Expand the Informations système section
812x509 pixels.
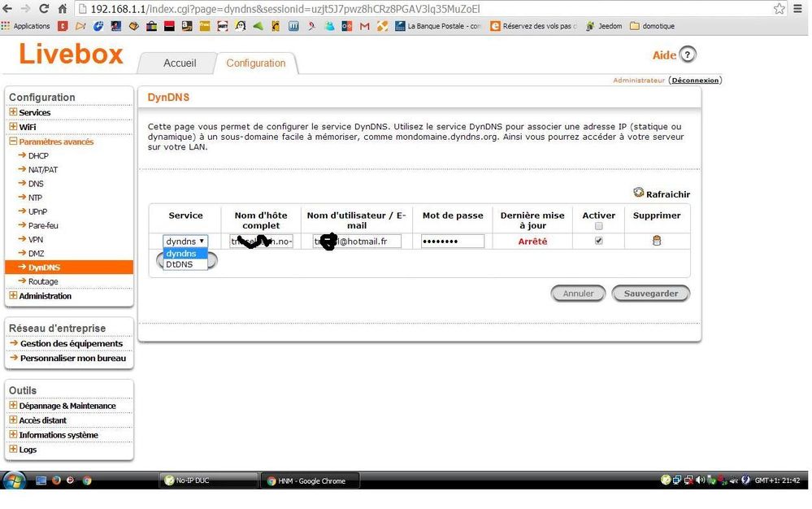click(x=14, y=434)
